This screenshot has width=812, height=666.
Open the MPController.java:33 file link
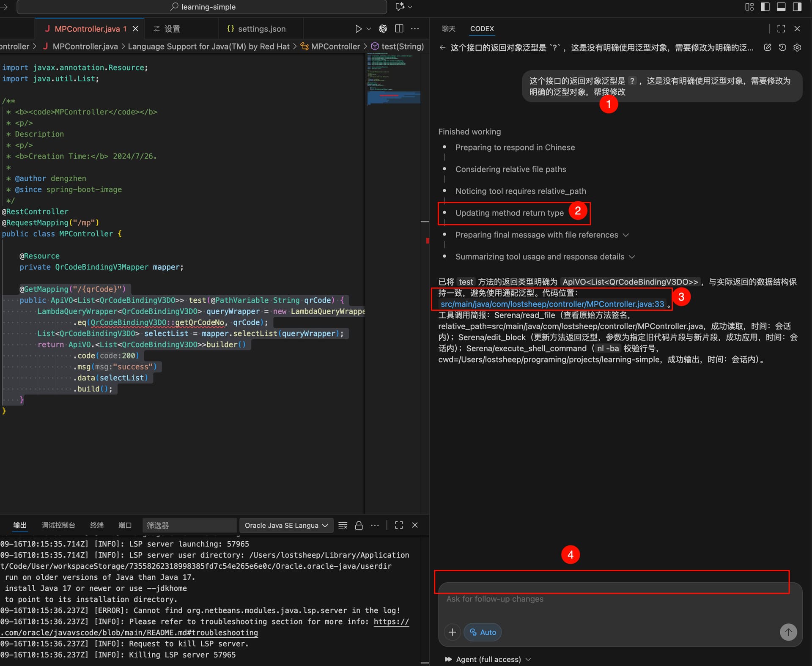(552, 304)
